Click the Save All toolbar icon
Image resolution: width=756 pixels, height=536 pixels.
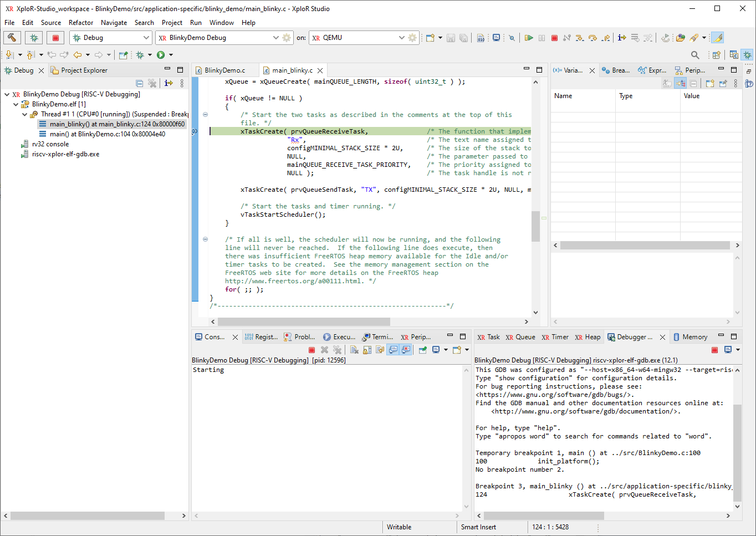click(x=463, y=38)
